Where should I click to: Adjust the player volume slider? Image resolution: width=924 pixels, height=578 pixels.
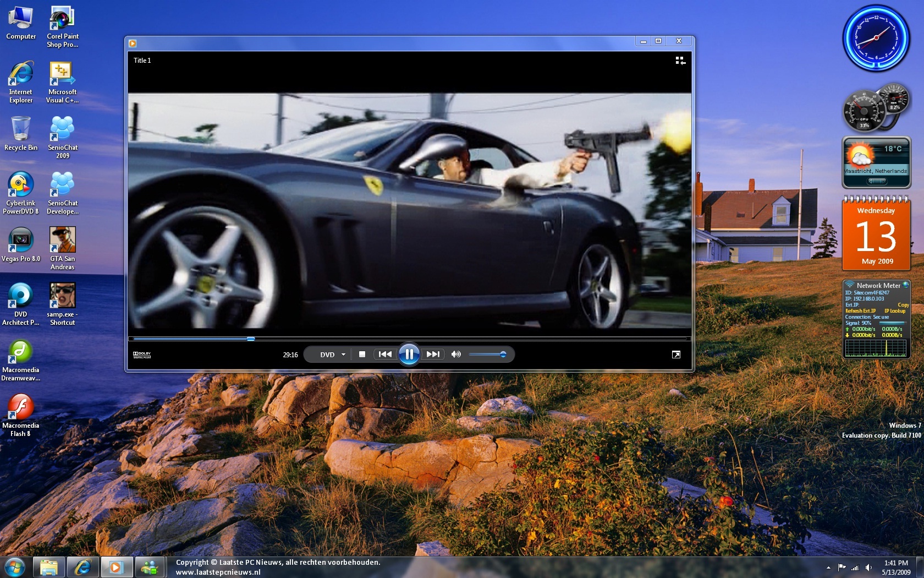tap(487, 355)
